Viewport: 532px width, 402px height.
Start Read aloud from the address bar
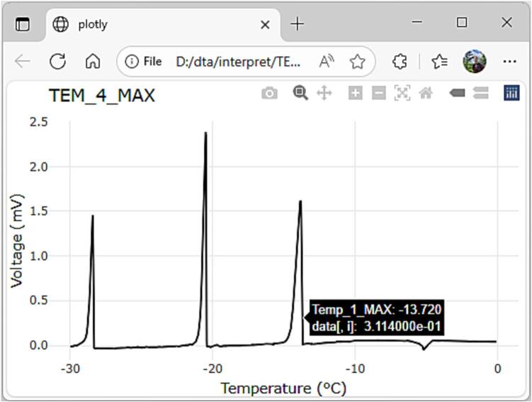click(x=327, y=62)
